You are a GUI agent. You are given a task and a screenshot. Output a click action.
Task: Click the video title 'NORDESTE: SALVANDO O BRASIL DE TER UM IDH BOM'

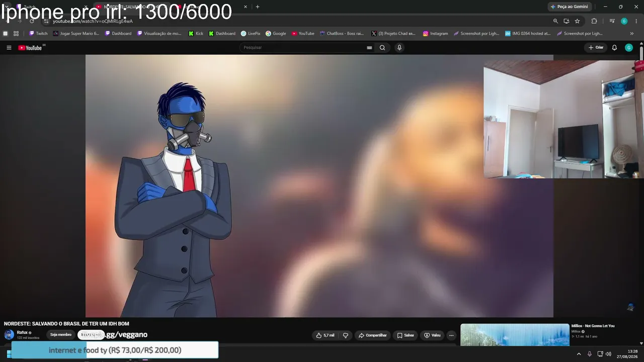pyautogui.click(x=66, y=324)
